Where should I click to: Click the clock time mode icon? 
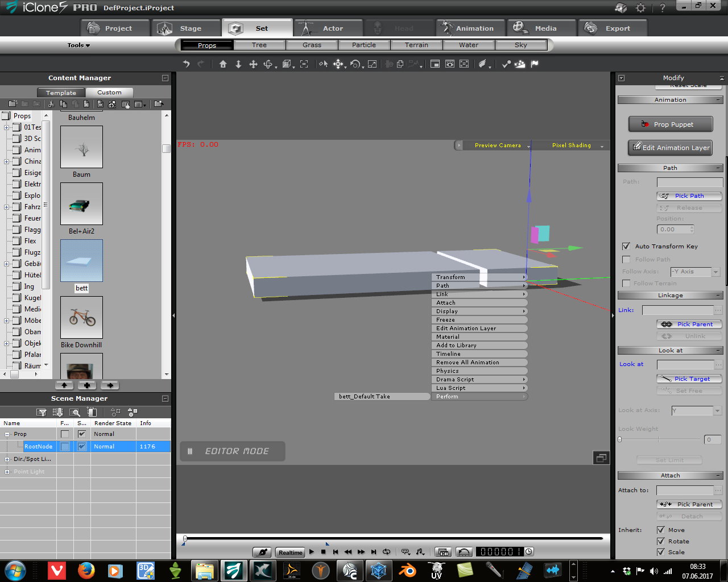point(529,552)
